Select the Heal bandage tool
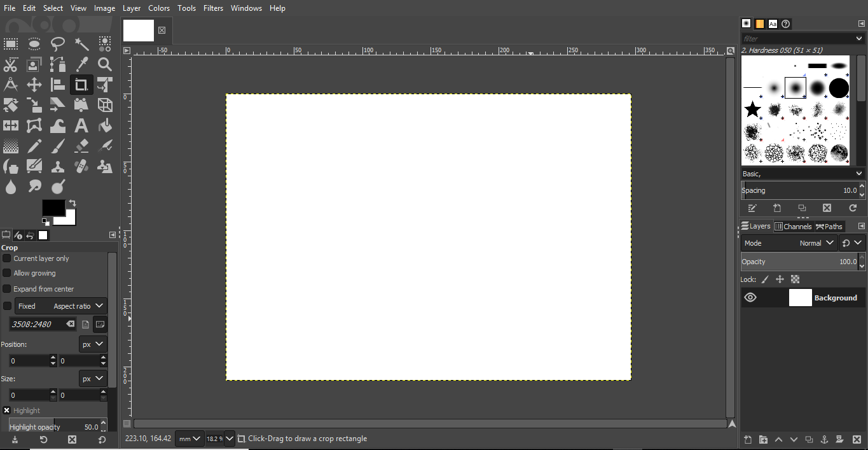The width and height of the screenshot is (868, 450). click(x=81, y=166)
